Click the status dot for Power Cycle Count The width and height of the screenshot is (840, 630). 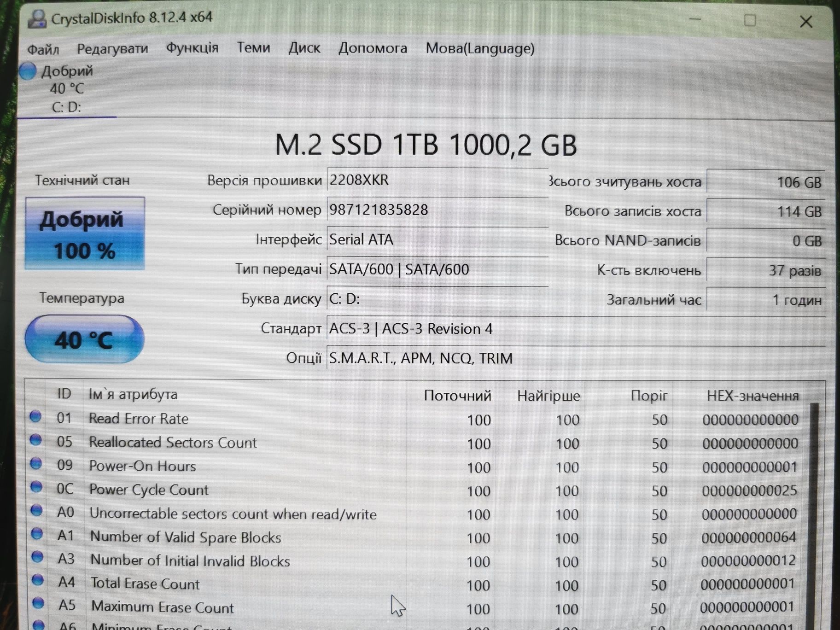pyautogui.click(x=36, y=487)
